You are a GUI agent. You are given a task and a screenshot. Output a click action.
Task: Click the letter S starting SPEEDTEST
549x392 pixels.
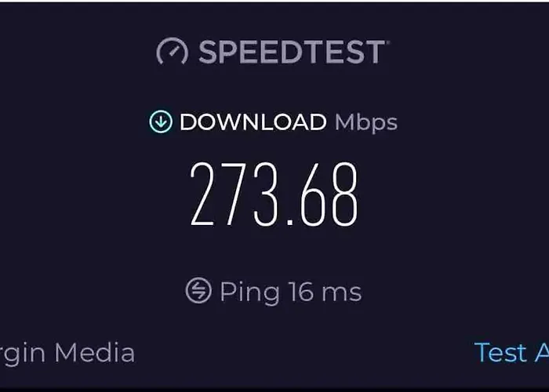tap(207, 52)
